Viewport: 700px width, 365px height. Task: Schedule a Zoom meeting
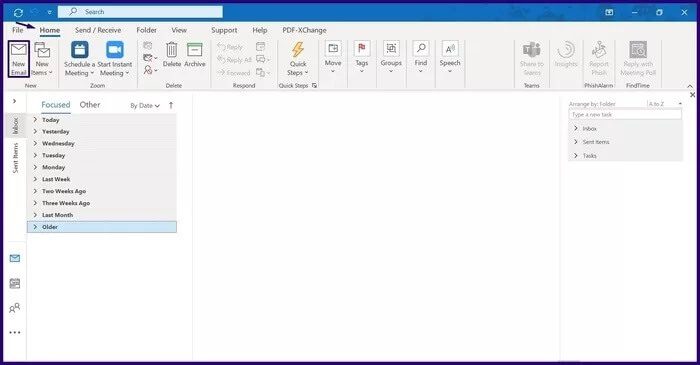79,59
